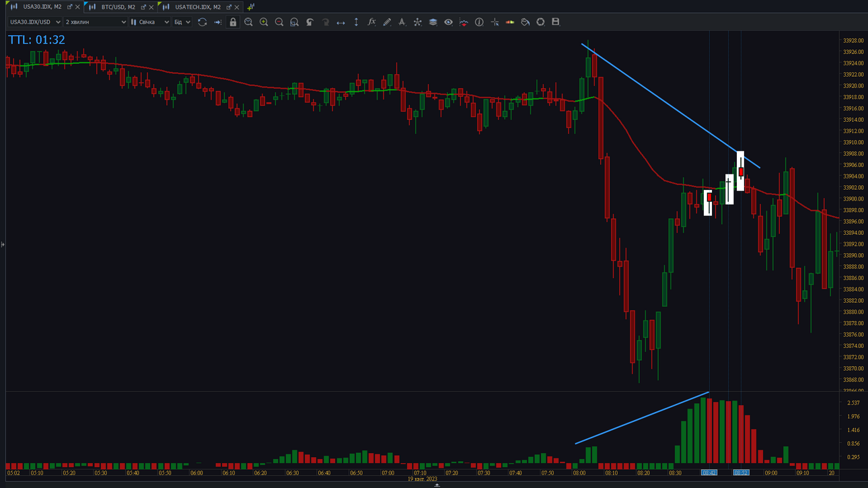
Task: Undock the USA30.IDX chart tab
Action: [69, 7]
